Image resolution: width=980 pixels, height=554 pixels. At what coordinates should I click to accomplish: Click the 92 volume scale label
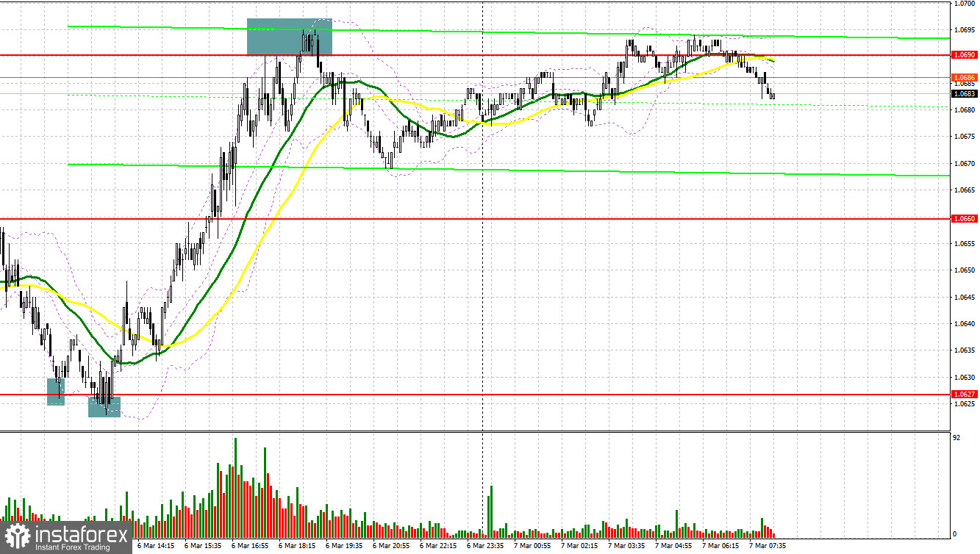(956, 439)
